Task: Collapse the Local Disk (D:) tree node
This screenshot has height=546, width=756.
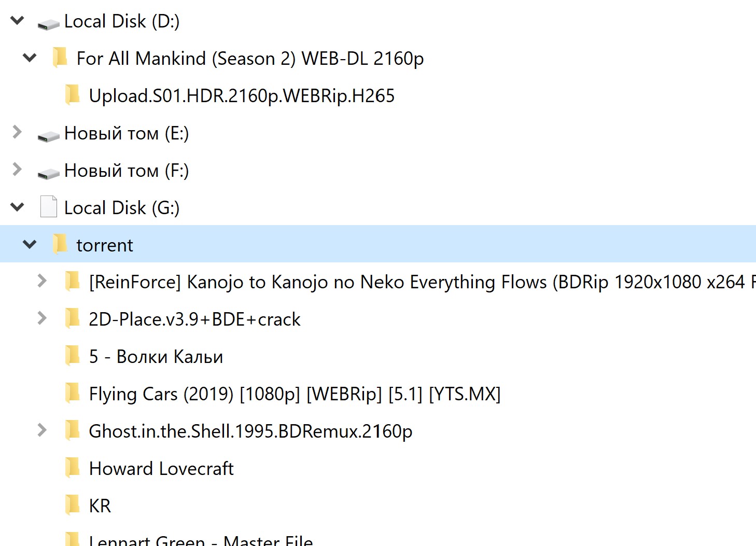Action: (18, 21)
